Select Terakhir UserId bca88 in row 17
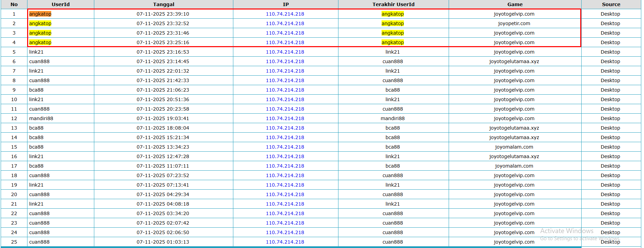The image size is (644, 248). point(393,166)
